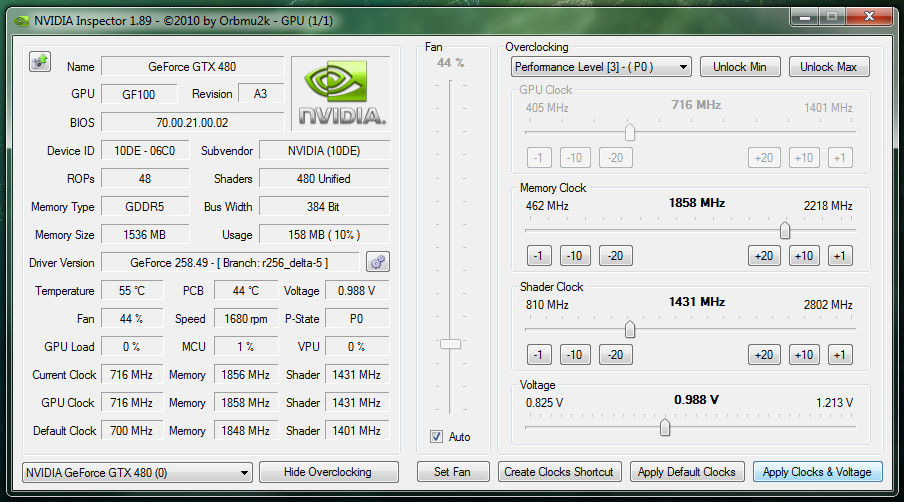Click the Voltage slider handle
The image size is (904, 502).
tap(665, 428)
